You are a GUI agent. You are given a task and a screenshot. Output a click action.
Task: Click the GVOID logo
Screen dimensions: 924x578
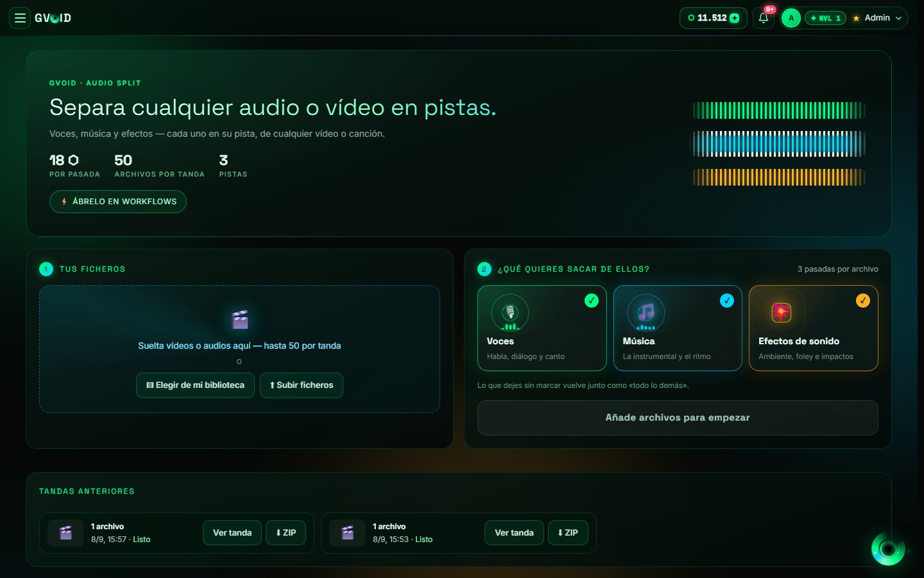coord(53,18)
